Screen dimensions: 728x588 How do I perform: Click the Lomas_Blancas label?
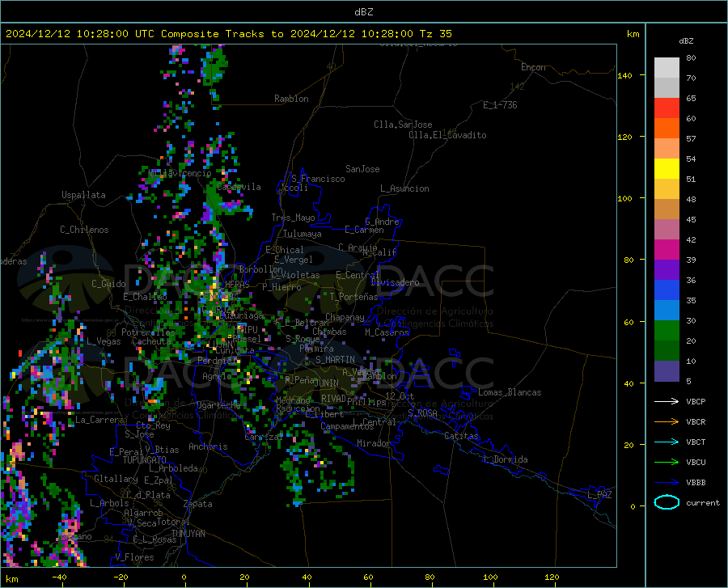pyautogui.click(x=510, y=392)
